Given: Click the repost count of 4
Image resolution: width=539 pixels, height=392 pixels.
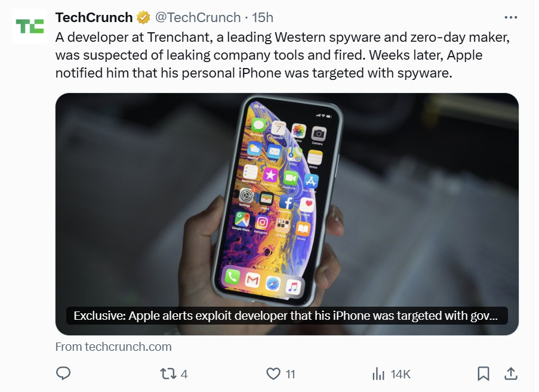Looking at the screenshot, I should [x=184, y=374].
